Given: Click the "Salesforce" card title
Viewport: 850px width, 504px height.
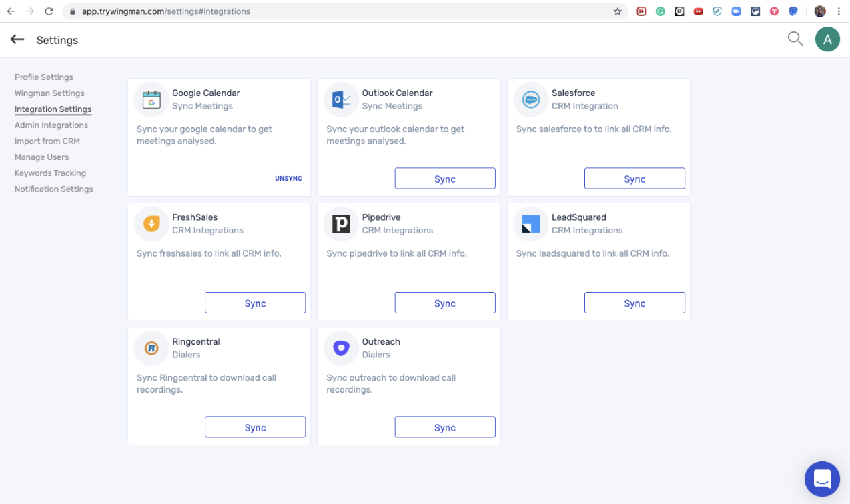Looking at the screenshot, I should point(573,93).
